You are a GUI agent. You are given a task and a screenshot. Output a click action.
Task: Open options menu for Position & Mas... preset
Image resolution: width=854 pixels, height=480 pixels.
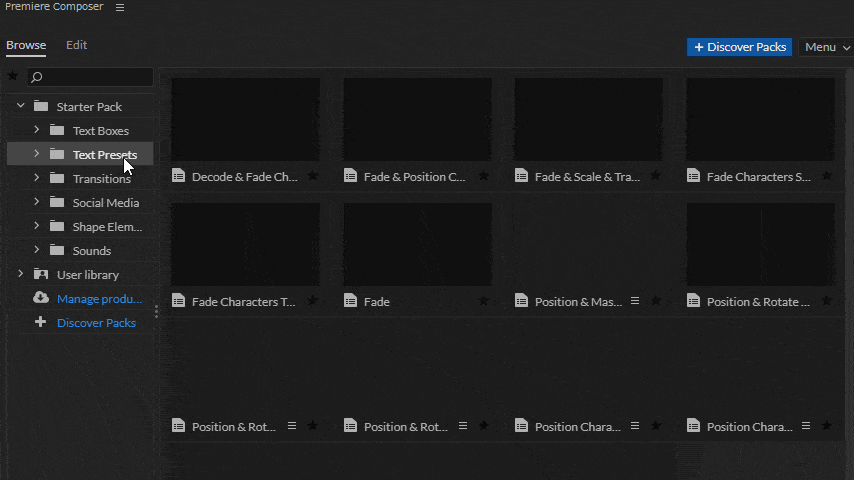[635, 301]
